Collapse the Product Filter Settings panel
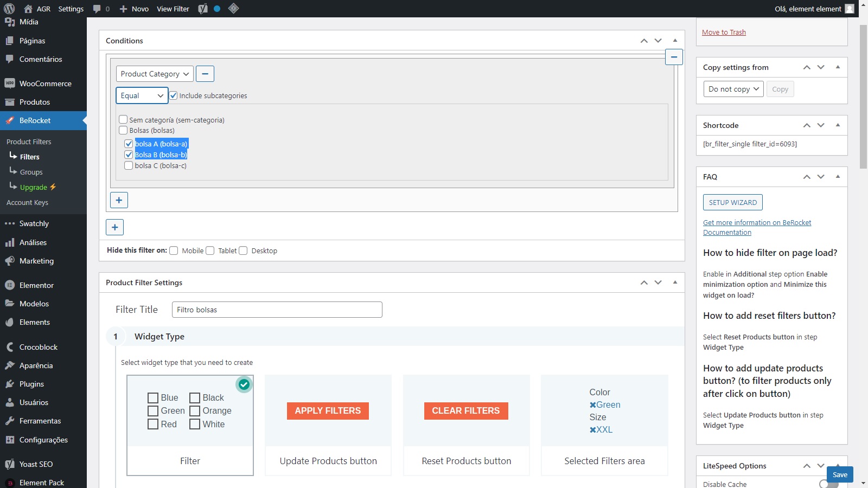Image resolution: width=868 pixels, height=488 pixels. point(675,282)
